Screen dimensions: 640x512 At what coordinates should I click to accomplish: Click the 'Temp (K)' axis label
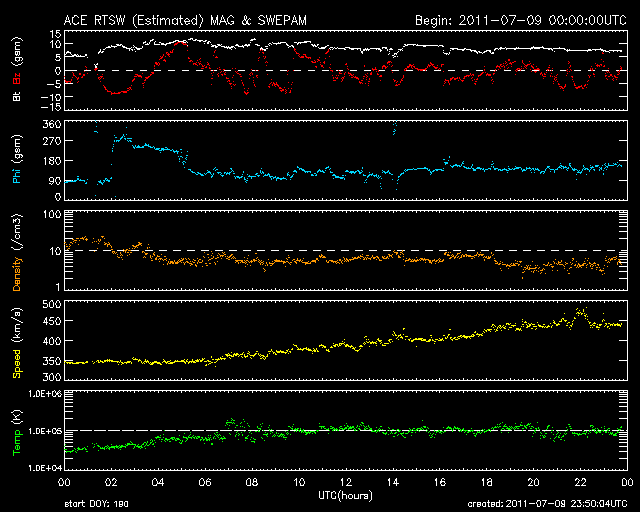[x=17, y=432]
